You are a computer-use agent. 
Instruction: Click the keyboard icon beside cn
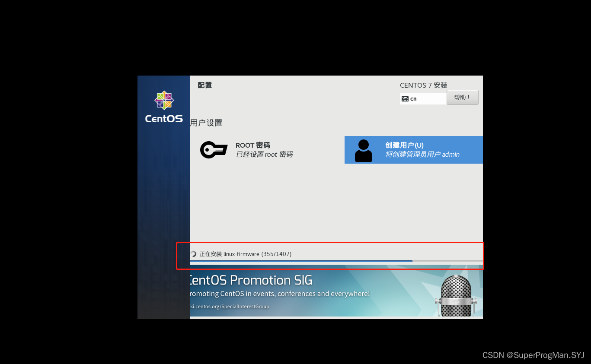tap(405, 99)
